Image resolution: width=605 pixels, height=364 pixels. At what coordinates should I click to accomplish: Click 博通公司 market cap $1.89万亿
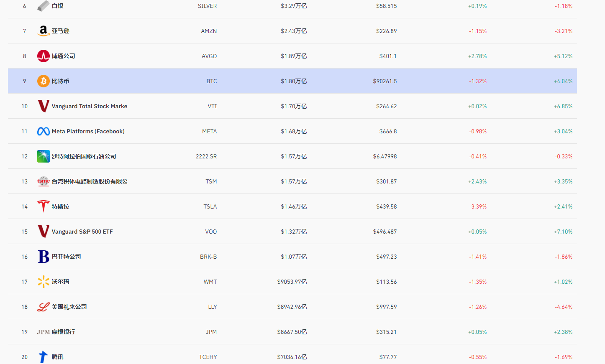pyautogui.click(x=294, y=56)
